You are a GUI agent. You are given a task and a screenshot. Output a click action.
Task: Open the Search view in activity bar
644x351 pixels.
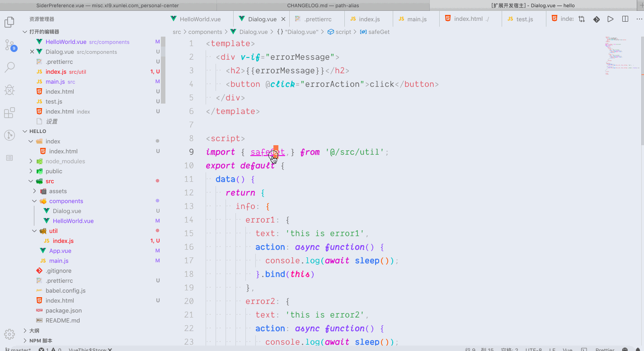[x=9, y=67]
